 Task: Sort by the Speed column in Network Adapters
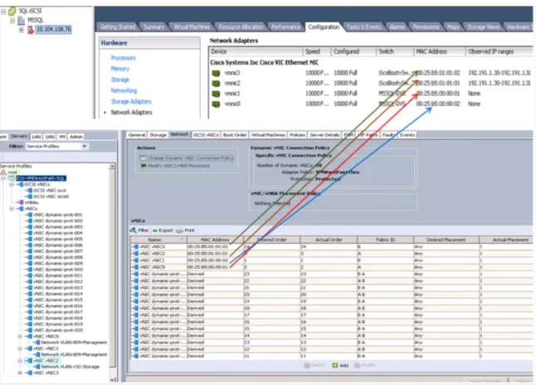point(317,52)
